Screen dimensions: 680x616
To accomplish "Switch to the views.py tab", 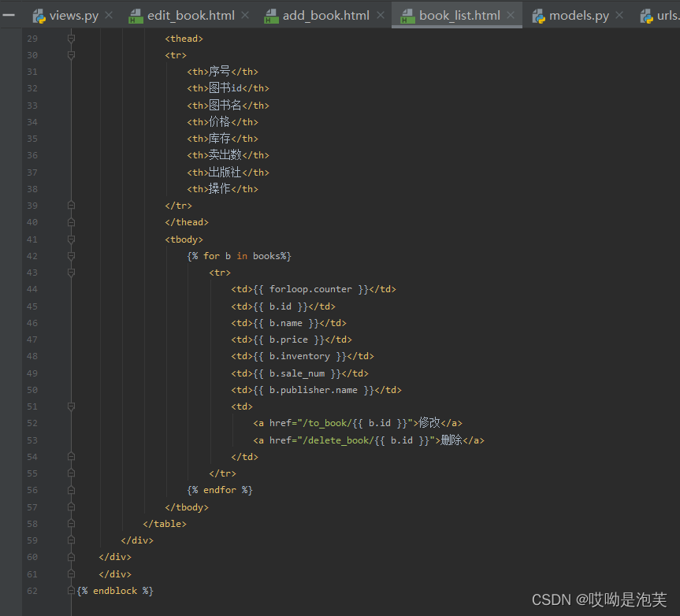I will [74, 16].
